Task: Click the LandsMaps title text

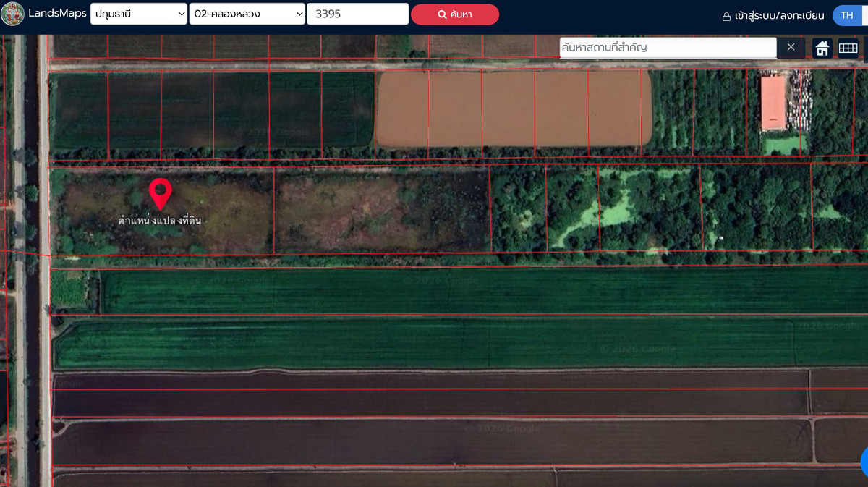Action: click(57, 14)
